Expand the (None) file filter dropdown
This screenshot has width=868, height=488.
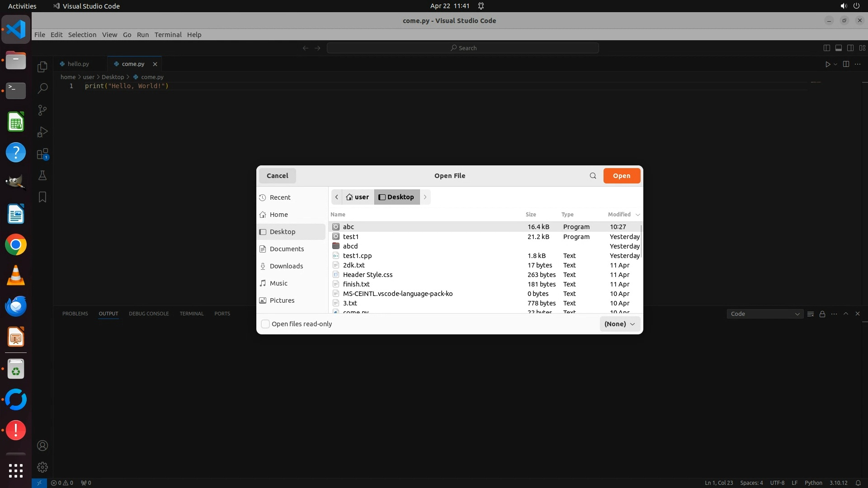coord(619,324)
